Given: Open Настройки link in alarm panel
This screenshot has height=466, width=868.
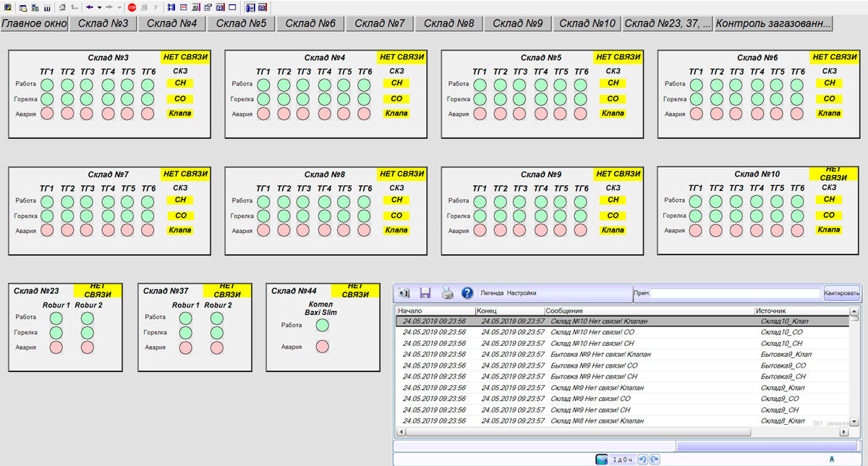Looking at the screenshot, I should click(x=522, y=293).
